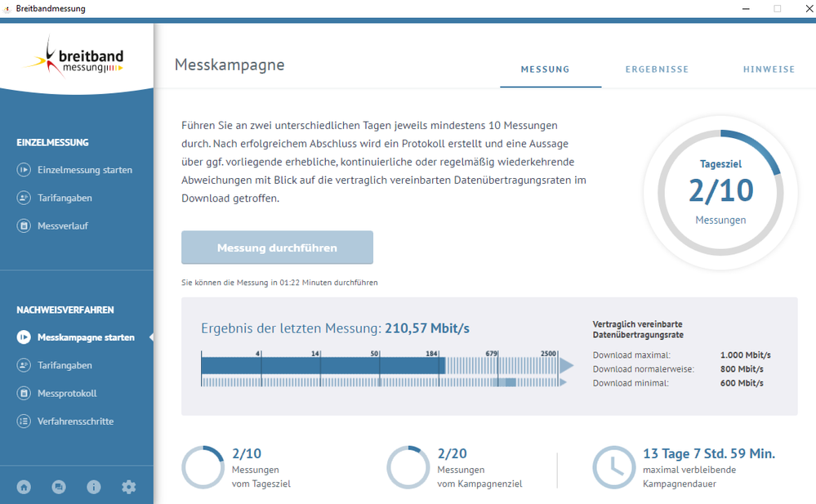Click the 01:22 Minuten wait notice
816x504 pixels.
(x=279, y=283)
